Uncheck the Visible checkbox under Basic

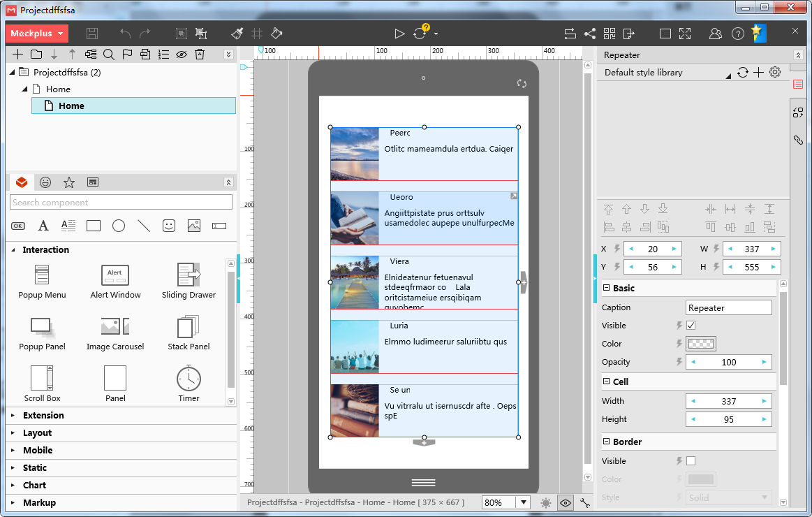[691, 326]
